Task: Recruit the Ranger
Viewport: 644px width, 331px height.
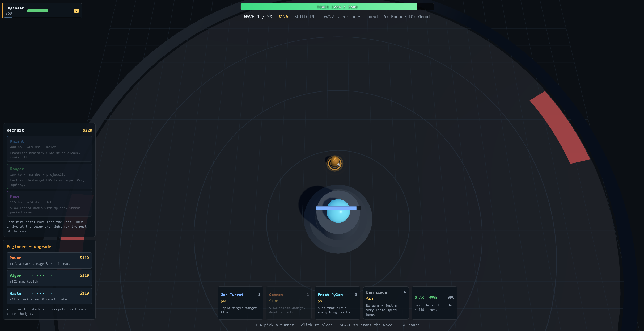Action: click(49, 177)
